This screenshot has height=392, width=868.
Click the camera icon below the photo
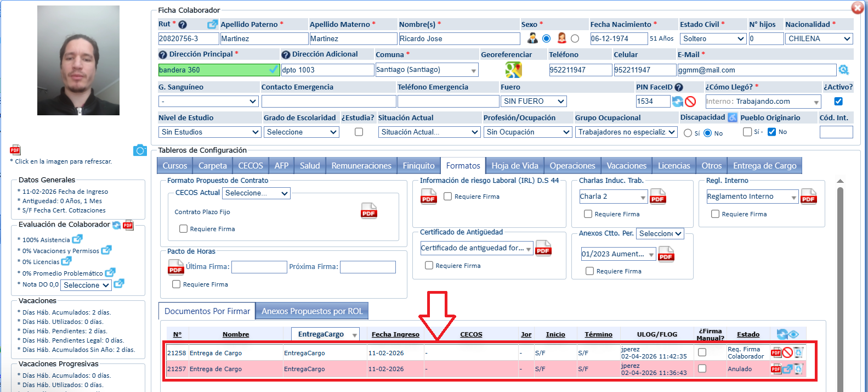tap(140, 150)
